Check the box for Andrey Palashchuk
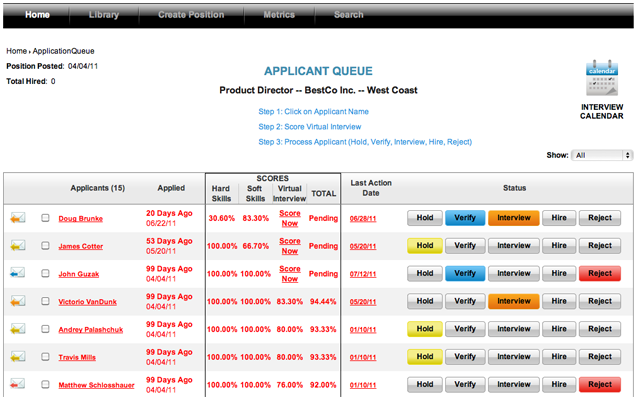This screenshot has height=397, width=640. pyautogui.click(x=45, y=329)
